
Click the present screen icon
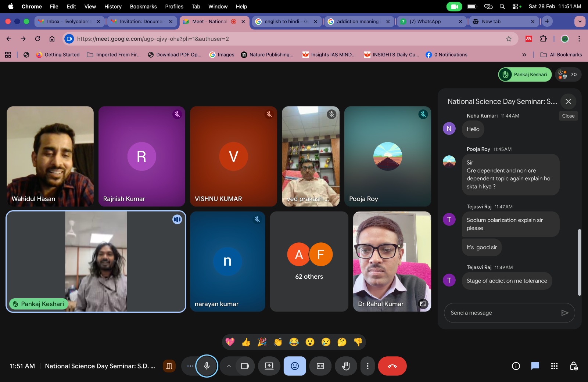tap(269, 366)
